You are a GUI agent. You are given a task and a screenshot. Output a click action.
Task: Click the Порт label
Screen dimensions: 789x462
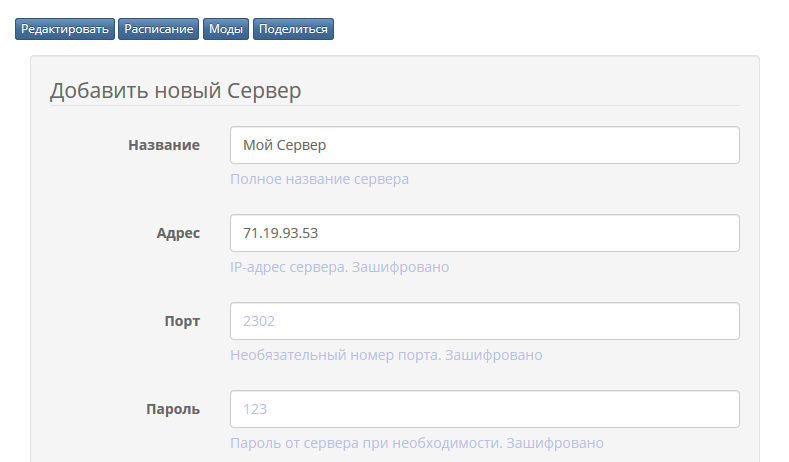tap(182, 321)
